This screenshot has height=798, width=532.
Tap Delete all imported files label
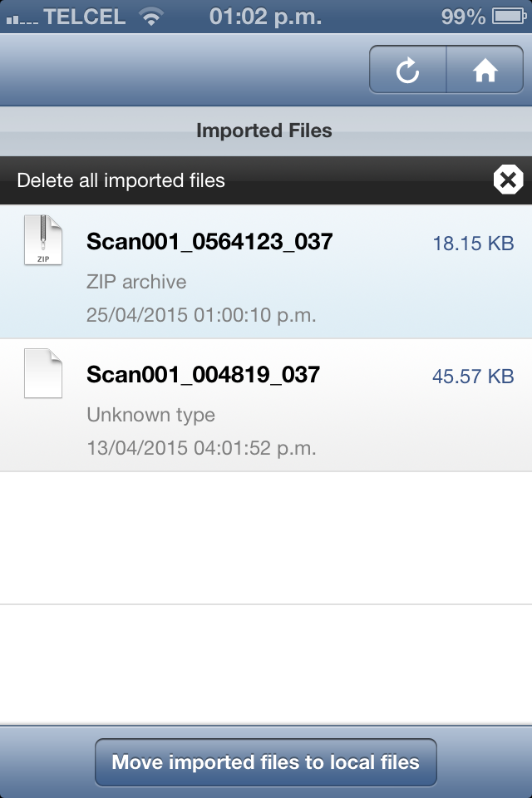pyautogui.click(x=121, y=180)
